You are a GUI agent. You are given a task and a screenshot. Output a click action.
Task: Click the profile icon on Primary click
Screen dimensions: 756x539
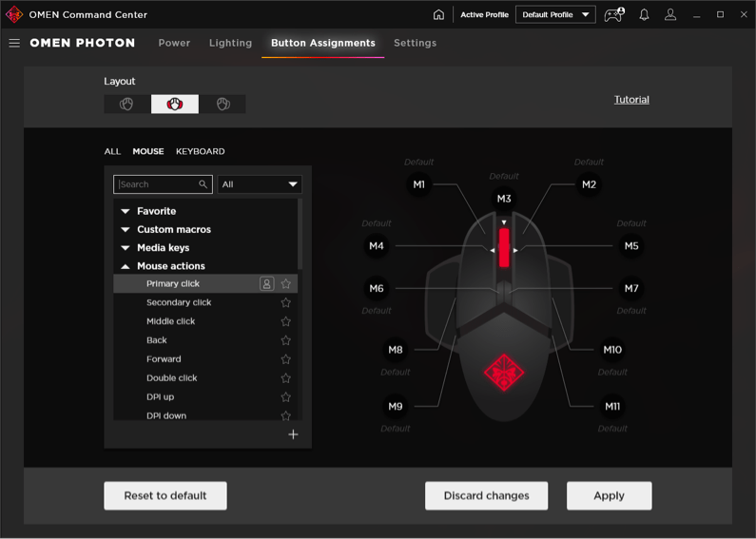pos(267,283)
